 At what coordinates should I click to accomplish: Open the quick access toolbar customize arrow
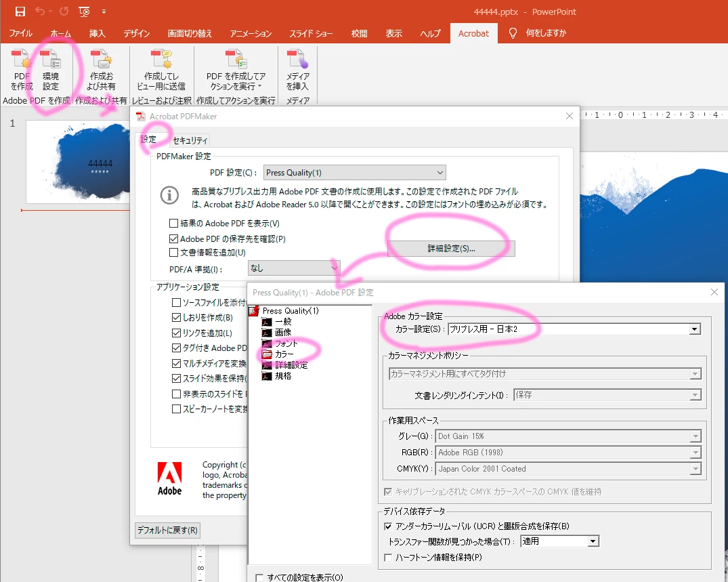click(104, 12)
